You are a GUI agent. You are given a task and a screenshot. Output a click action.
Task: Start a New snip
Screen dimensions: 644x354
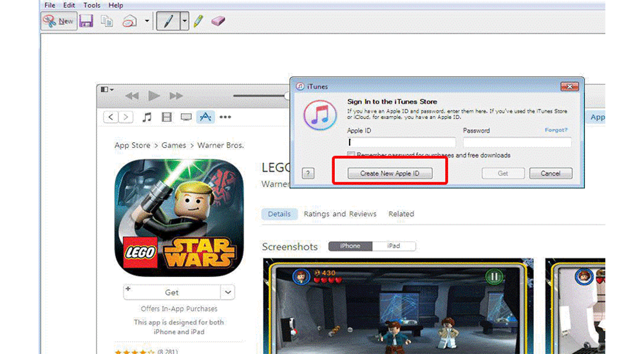tap(59, 21)
